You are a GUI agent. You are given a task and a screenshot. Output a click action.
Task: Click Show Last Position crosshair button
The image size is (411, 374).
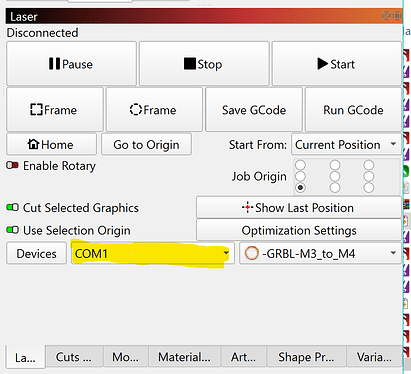(299, 208)
